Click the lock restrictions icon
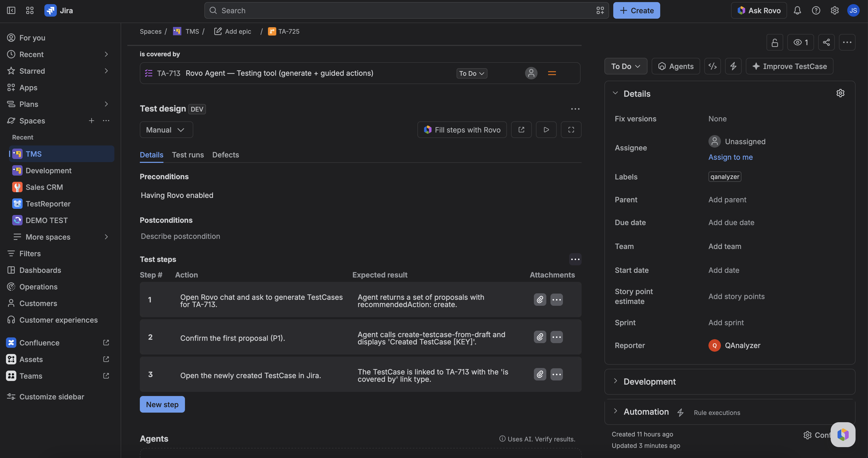The image size is (868, 458). tap(775, 43)
